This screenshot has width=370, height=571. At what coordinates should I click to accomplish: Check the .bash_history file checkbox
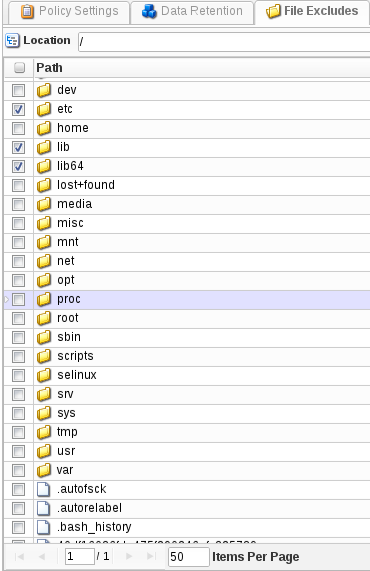(x=18, y=527)
